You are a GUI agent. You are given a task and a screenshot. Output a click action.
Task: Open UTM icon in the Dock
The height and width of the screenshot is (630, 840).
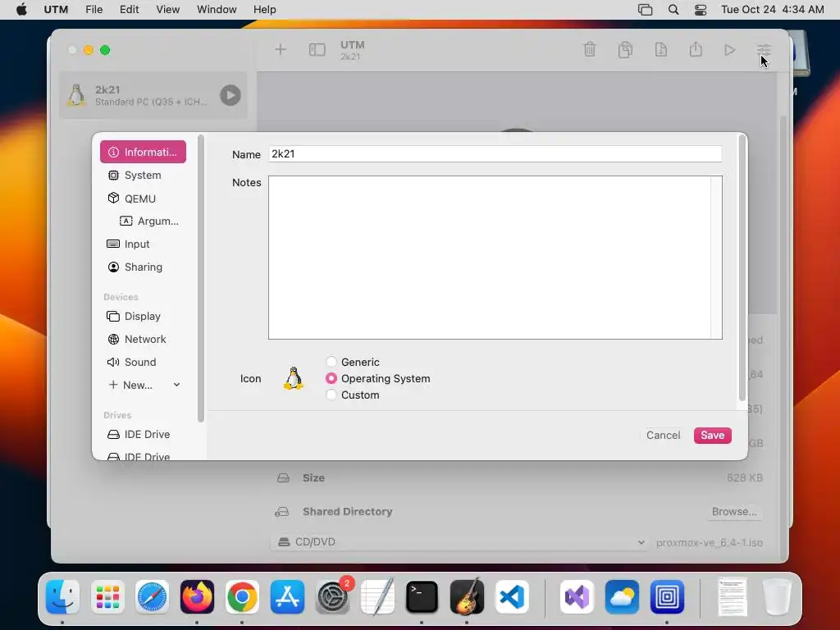(667, 597)
